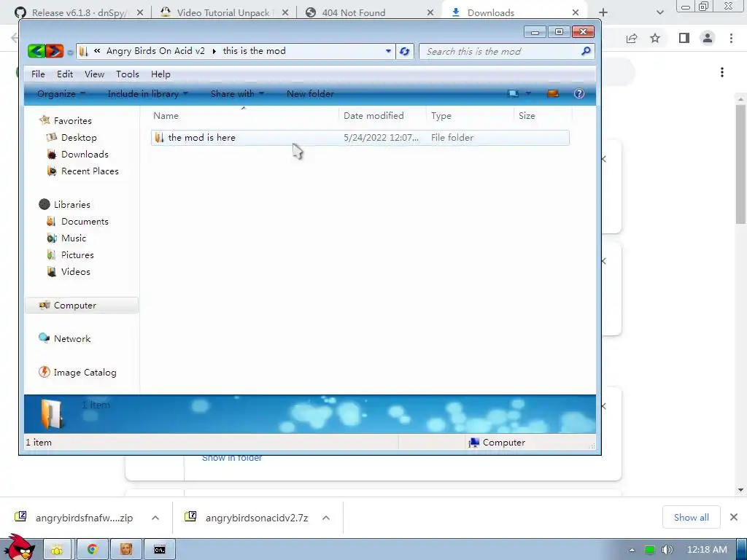Click Chrome share page icon
Viewport: 747px width, 560px height.
click(x=632, y=39)
